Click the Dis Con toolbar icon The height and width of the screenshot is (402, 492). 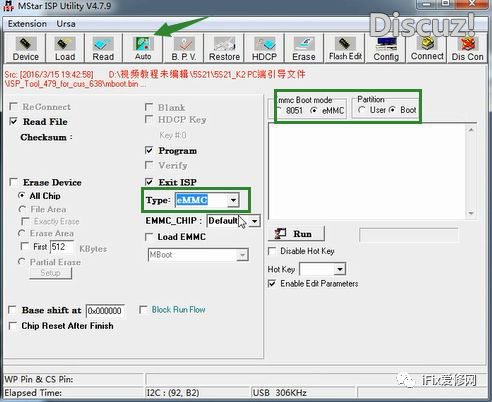coord(467,49)
